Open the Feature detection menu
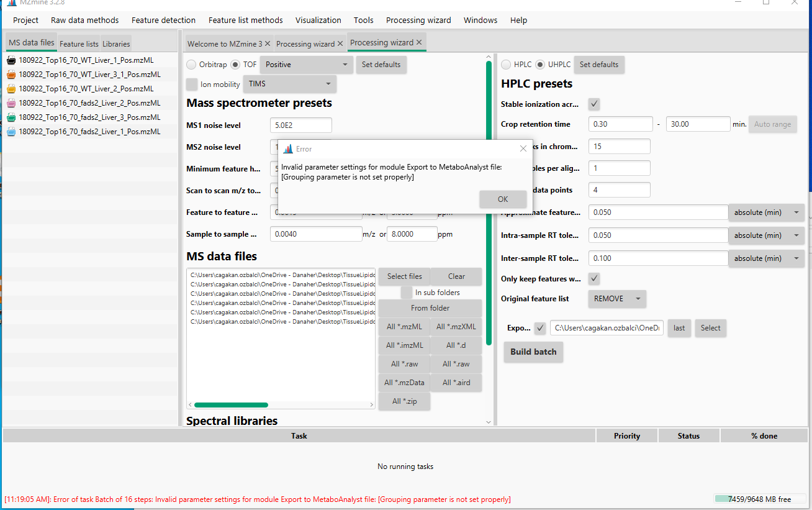The width and height of the screenshot is (812, 510). click(163, 20)
